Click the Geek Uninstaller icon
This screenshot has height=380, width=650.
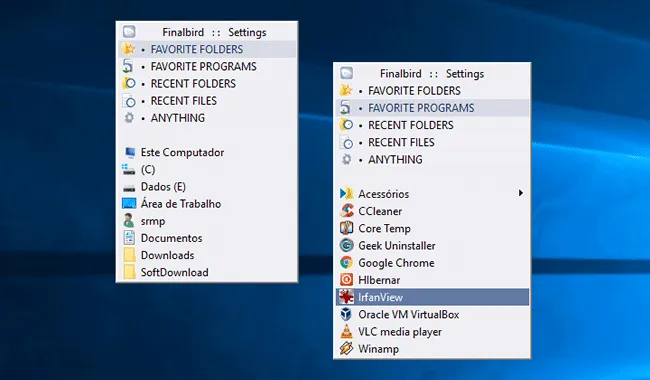(347, 245)
